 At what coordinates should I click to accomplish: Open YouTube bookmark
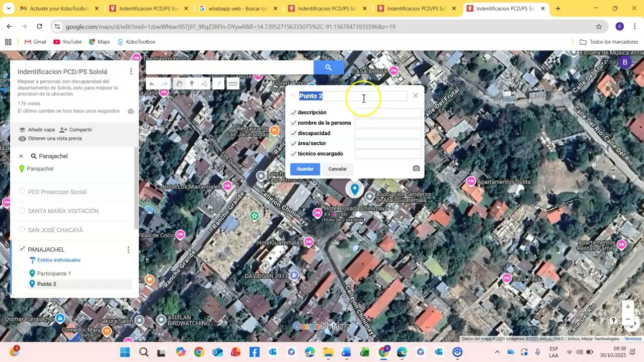(67, 42)
